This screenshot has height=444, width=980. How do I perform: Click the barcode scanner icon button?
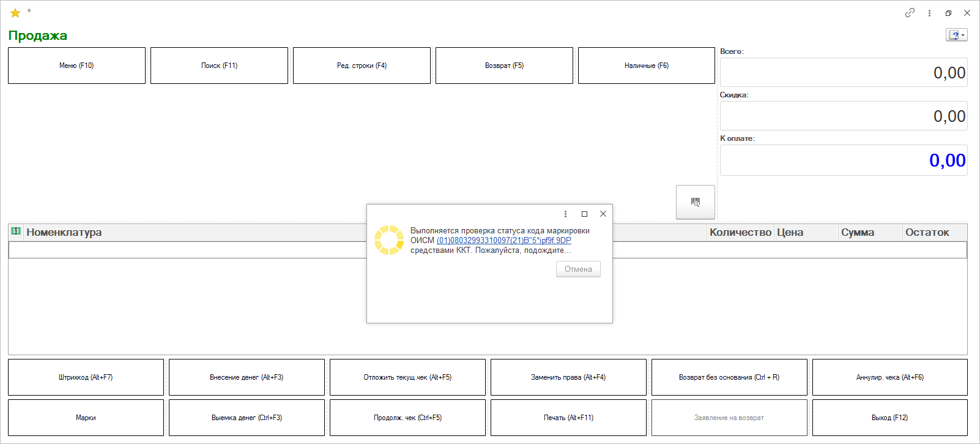(x=696, y=202)
